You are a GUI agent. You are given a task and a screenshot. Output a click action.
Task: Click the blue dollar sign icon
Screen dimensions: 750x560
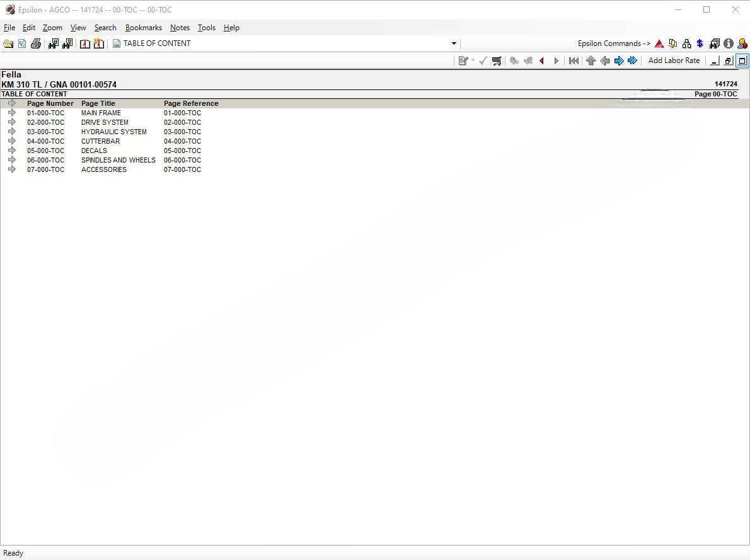point(700,43)
